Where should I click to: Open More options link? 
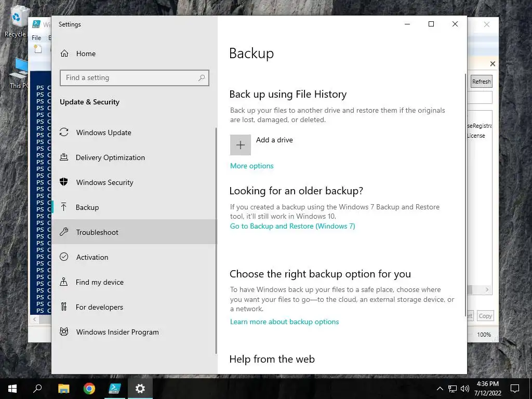pyautogui.click(x=252, y=166)
